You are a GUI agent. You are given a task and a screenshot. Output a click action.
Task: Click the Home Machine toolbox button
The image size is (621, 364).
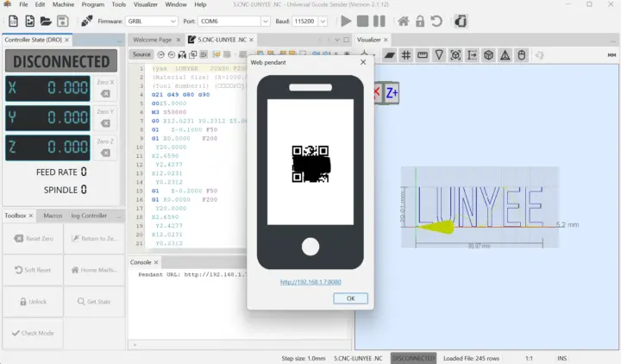pyautogui.click(x=94, y=270)
